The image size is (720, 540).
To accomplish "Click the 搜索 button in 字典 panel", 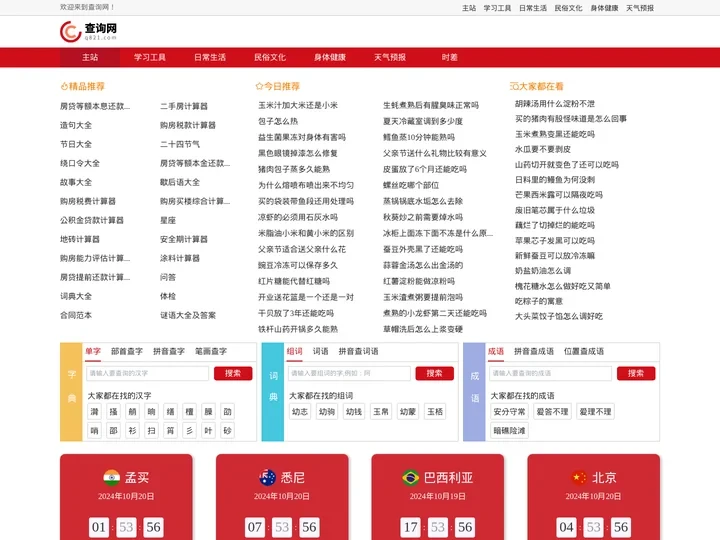I will pos(233,373).
